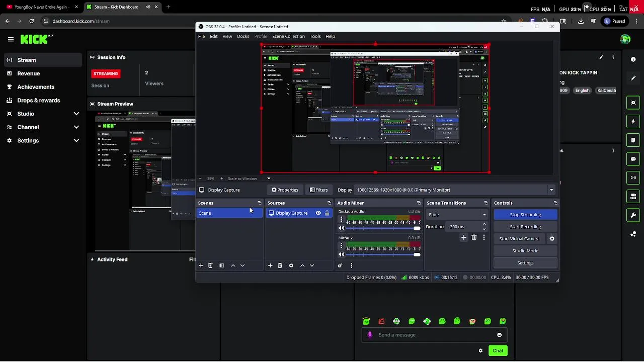
Task: Remove selected scene using Scenes trash icon
Action: [210, 265]
